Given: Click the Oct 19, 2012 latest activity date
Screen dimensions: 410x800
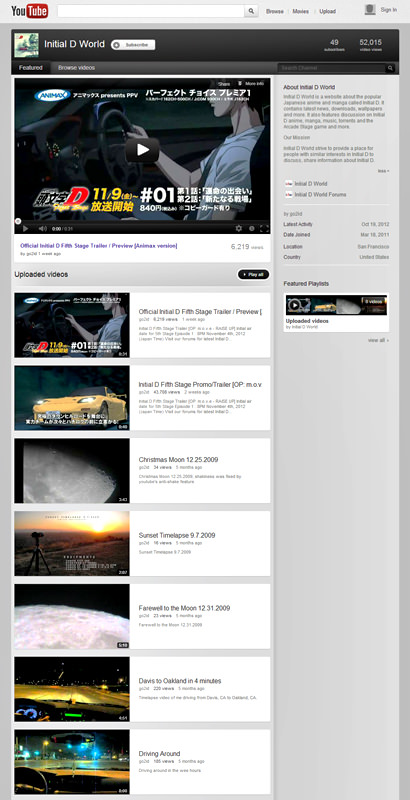Looking at the screenshot, I should 375,224.
